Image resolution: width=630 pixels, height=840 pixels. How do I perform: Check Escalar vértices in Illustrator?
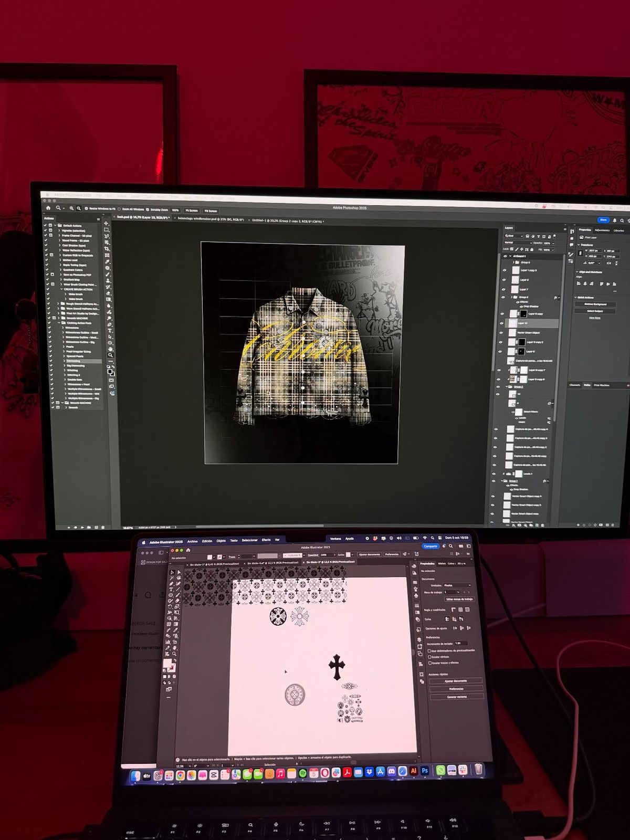429,657
